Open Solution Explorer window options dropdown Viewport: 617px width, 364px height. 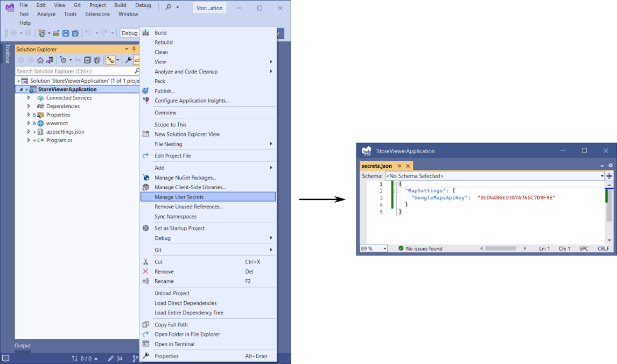pyautogui.click(x=127, y=49)
